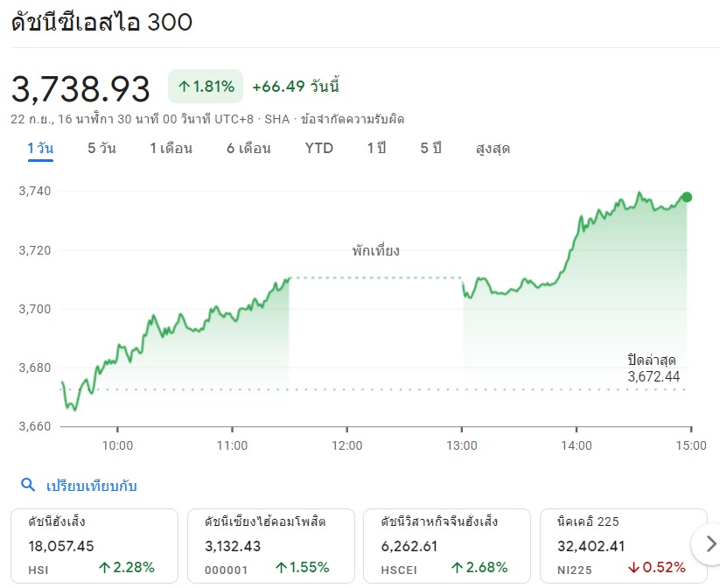The height and width of the screenshot is (588, 720).
Task: Click the next arrow on comparison carousel
Action: 705,544
